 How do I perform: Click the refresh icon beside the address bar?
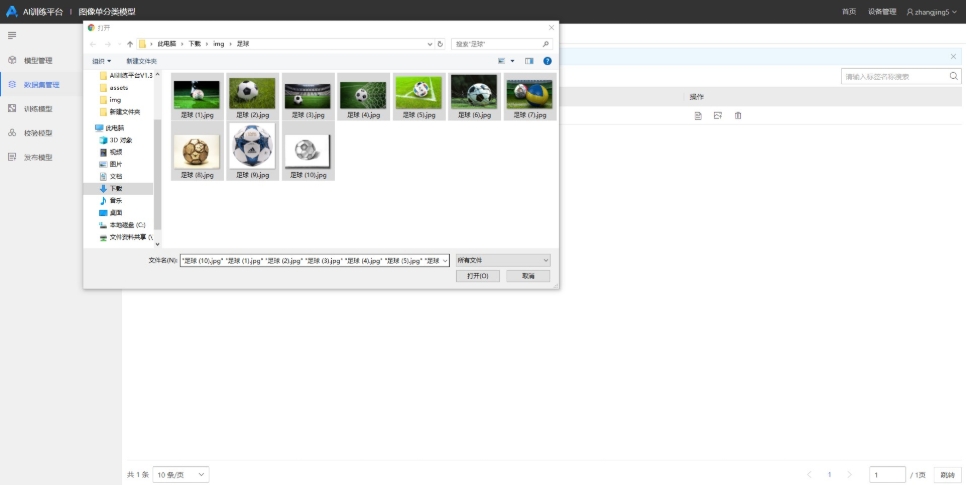point(441,44)
